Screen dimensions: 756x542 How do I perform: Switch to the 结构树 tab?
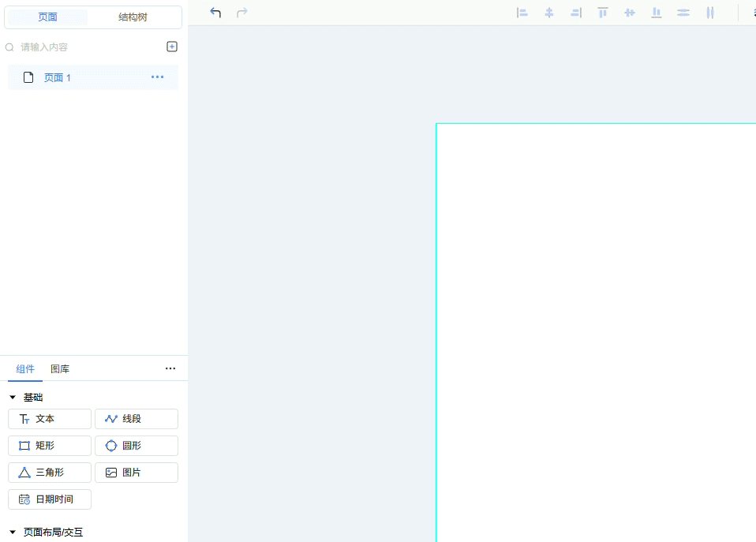pyautogui.click(x=133, y=17)
